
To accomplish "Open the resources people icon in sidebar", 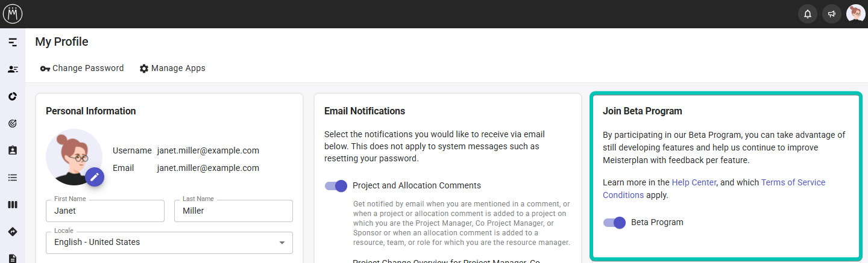I will click(x=13, y=69).
